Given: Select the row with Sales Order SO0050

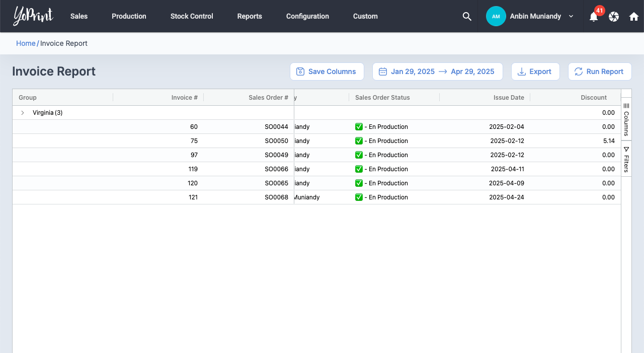Looking at the screenshot, I should pos(276,141).
